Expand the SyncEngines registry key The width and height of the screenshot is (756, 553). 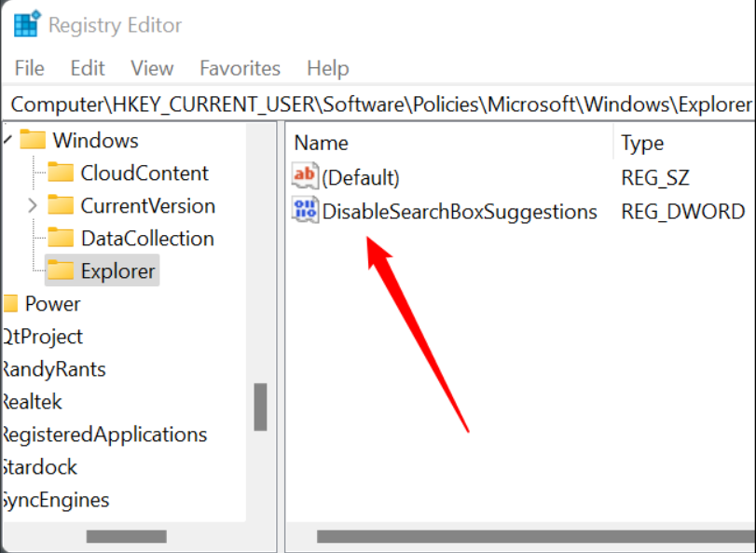56,500
